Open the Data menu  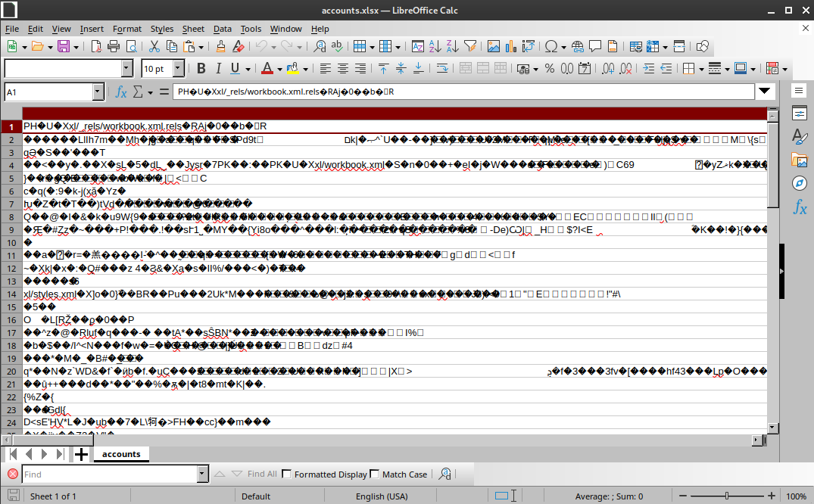pyautogui.click(x=222, y=29)
